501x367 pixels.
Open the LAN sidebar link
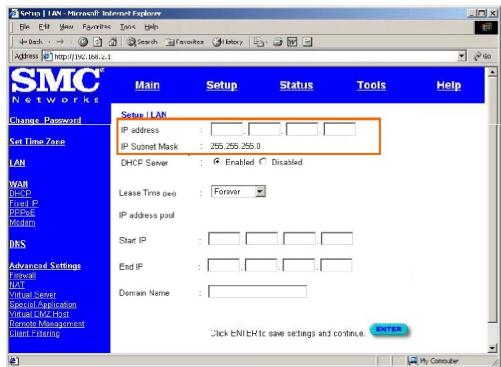[x=17, y=163]
